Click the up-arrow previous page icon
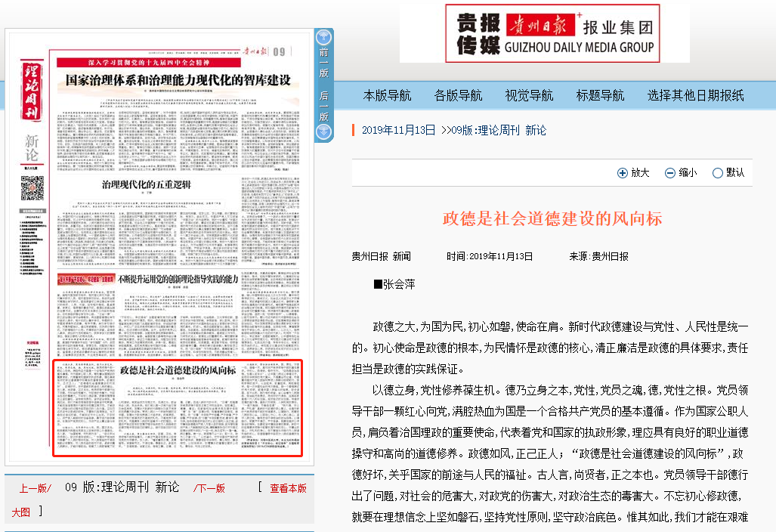Viewport: 776px width, 532px height. pos(323,37)
